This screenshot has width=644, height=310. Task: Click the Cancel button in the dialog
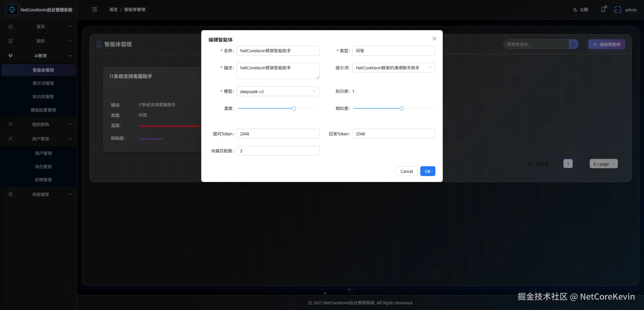pos(406,171)
